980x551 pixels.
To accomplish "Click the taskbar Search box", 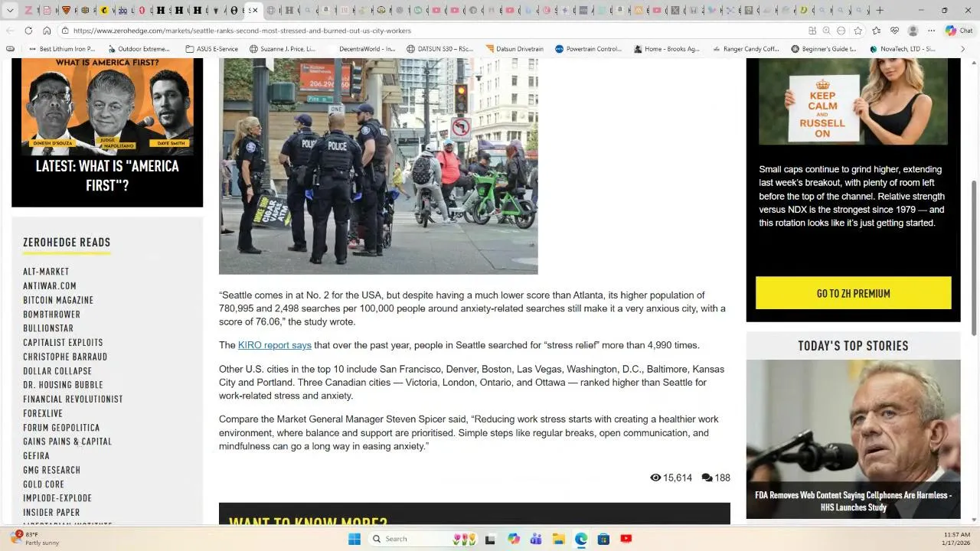I will tap(423, 539).
